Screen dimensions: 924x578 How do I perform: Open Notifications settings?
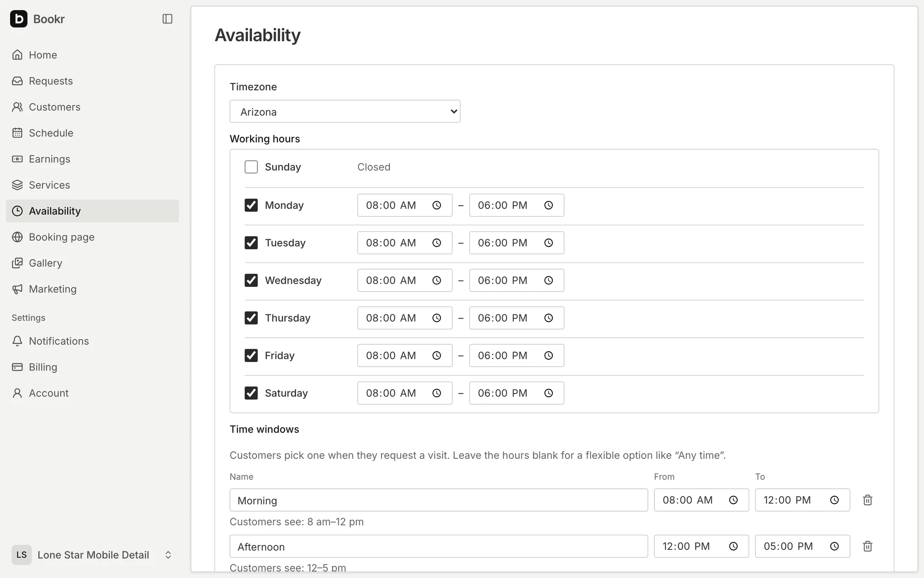point(92,341)
